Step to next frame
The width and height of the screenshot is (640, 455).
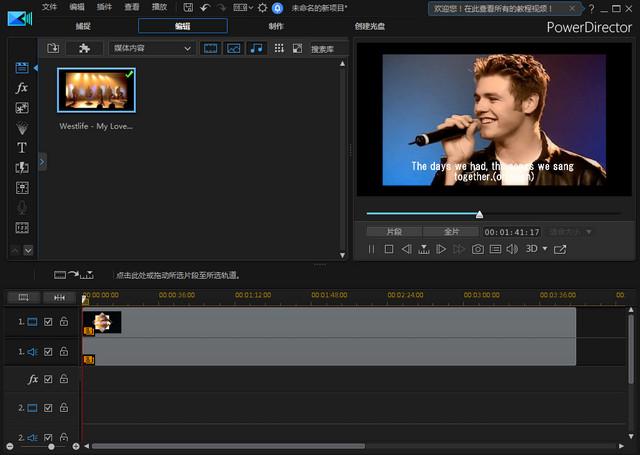(x=441, y=249)
